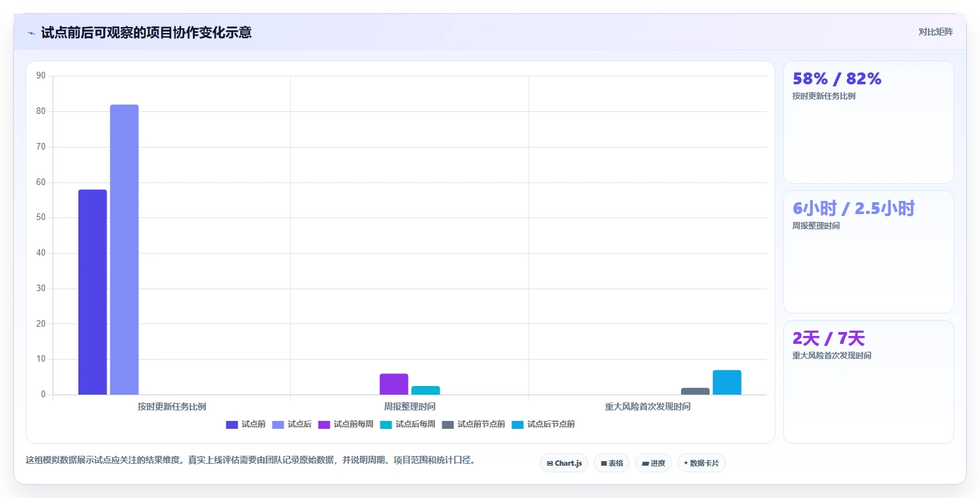
Task: Click the 周报整理时间 x-axis label
Action: point(409,406)
